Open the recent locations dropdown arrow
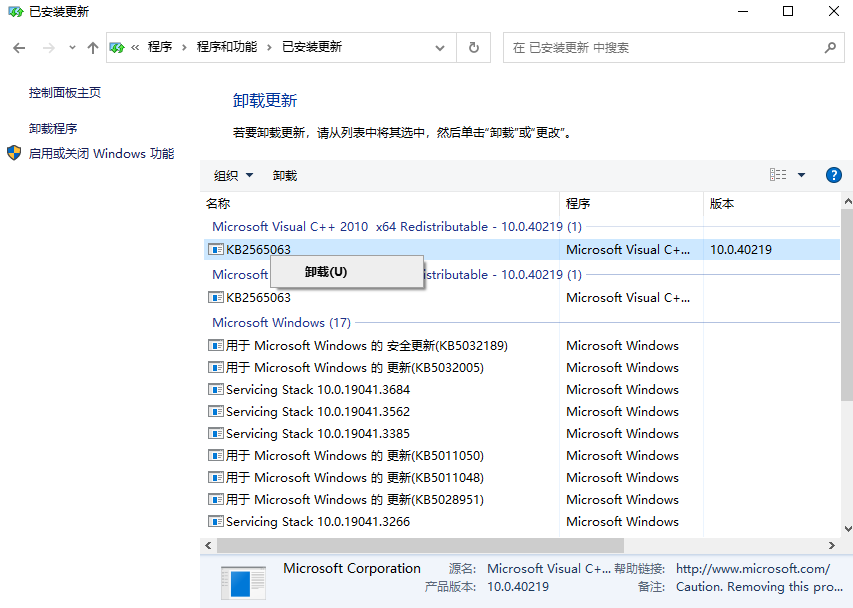 pos(72,47)
